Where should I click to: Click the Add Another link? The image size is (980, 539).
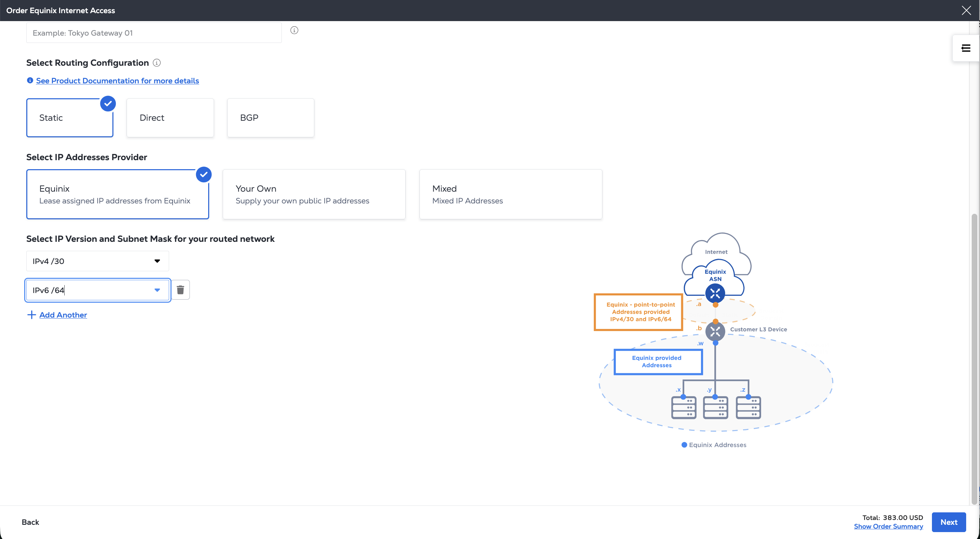coord(63,315)
